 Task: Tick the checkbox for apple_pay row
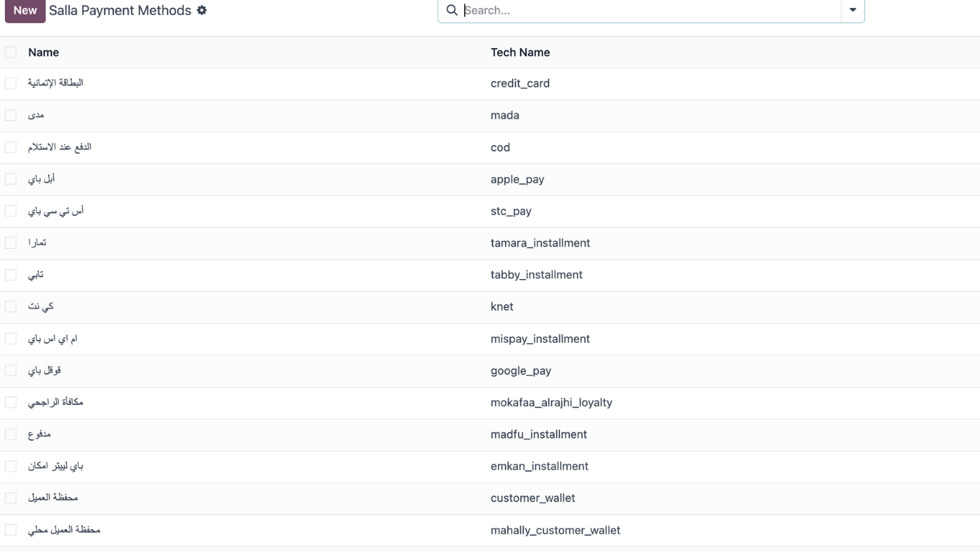tap(11, 179)
